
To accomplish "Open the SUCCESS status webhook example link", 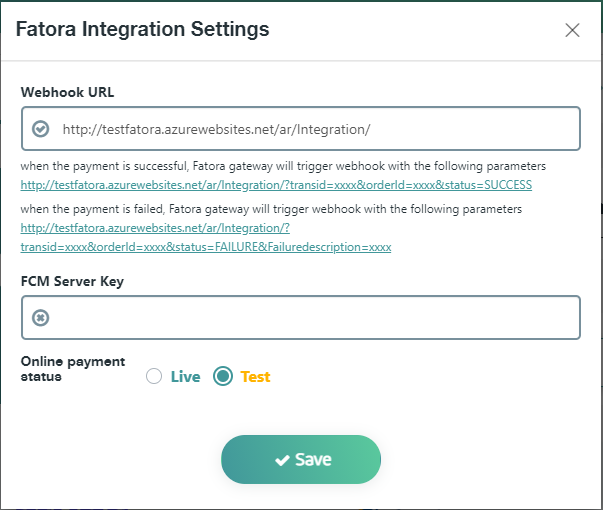I will click(x=276, y=185).
